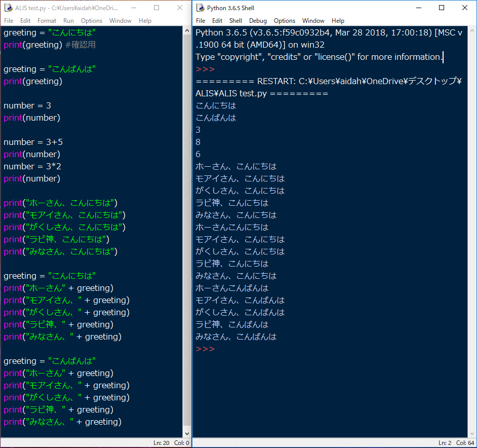
Task: Open the Format menu in the editor
Action: (x=47, y=21)
